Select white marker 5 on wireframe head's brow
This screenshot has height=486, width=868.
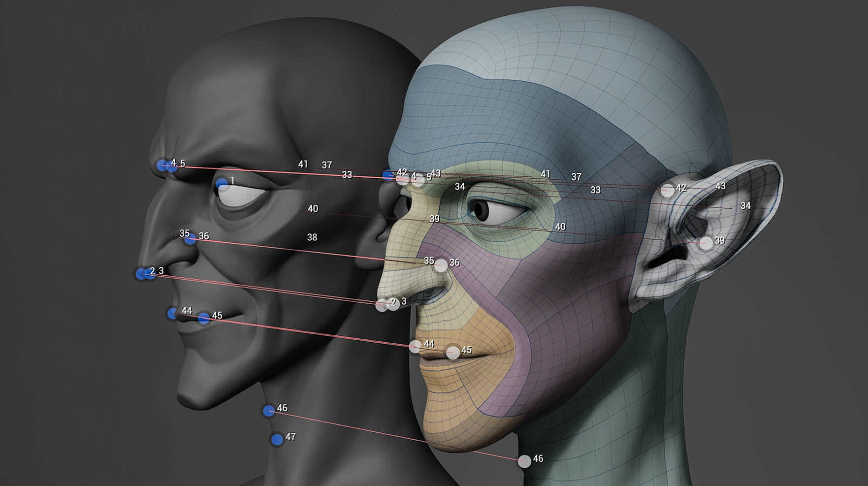418,180
